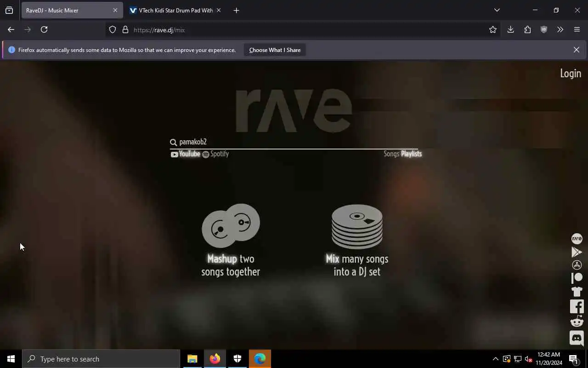Screen dimensions: 588x368
Task: Open the Patreon icon in sidebar
Action: 577,278
